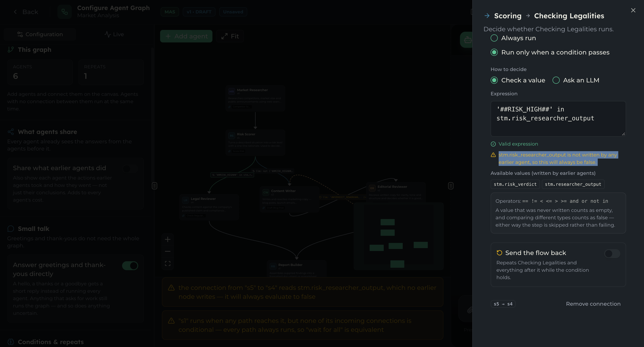The image size is (644, 347).
Task: Insert the stm.risk_verdict available value
Action: click(515, 184)
